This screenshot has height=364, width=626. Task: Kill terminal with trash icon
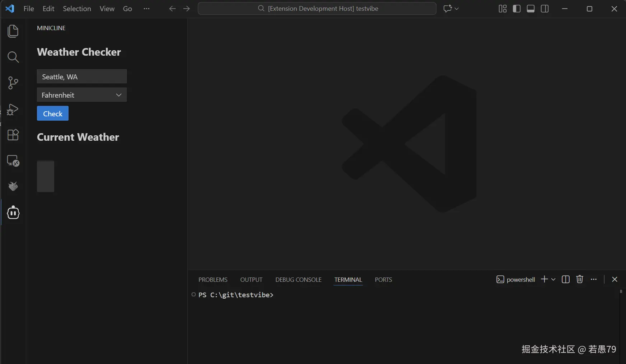tap(580, 279)
